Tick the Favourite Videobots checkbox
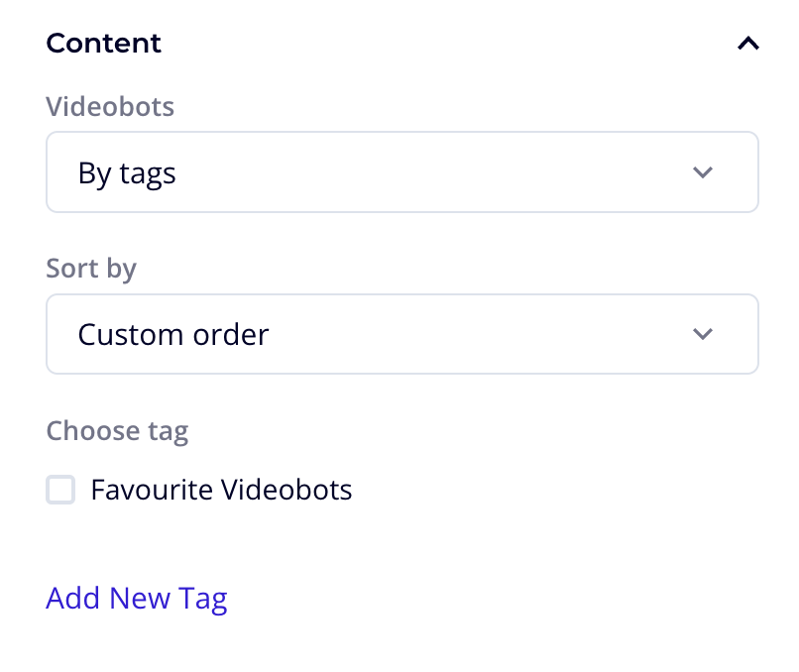Viewport: 799px width, 672px height. point(60,490)
